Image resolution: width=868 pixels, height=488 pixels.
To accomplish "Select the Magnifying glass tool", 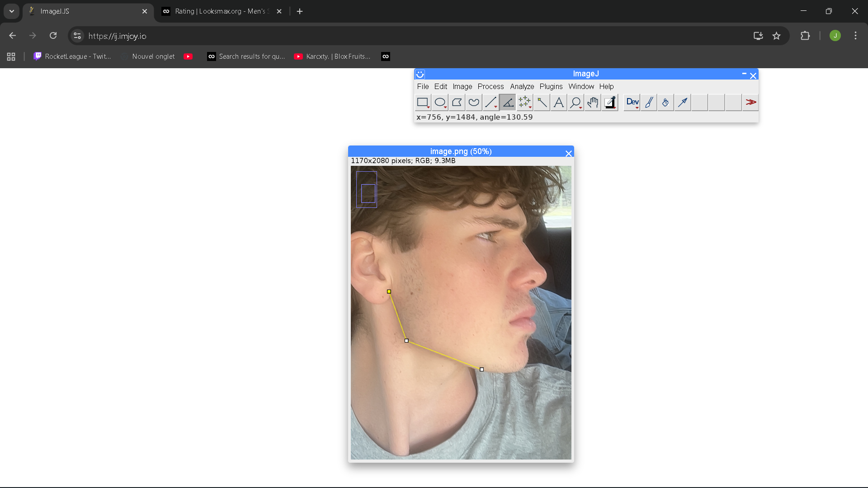I will click(x=576, y=103).
